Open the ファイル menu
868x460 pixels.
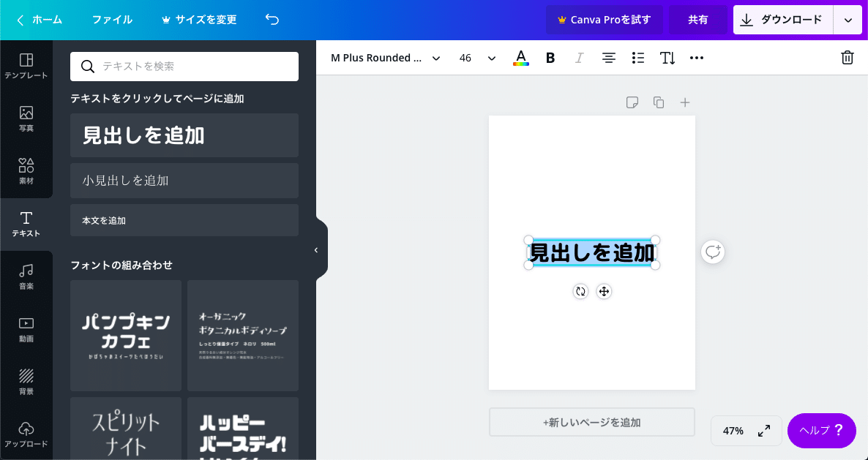pyautogui.click(x=111, y=20)
